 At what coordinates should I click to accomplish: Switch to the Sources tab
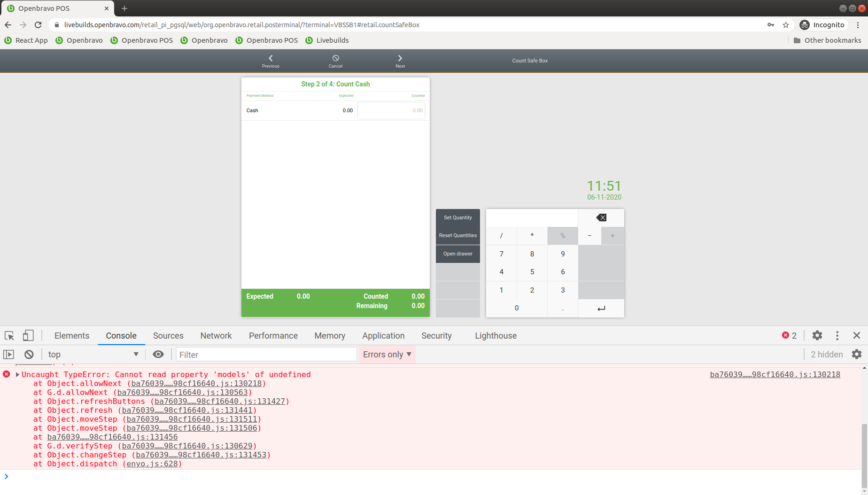168,335
